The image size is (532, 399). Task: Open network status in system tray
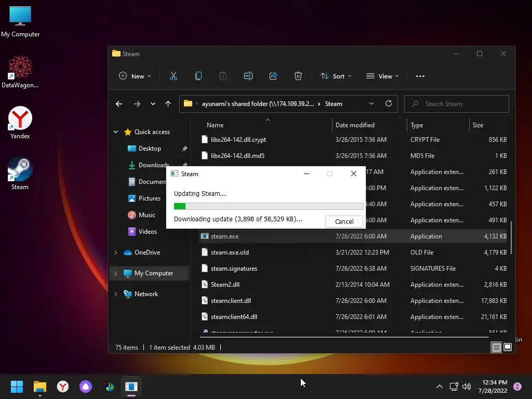454,387
